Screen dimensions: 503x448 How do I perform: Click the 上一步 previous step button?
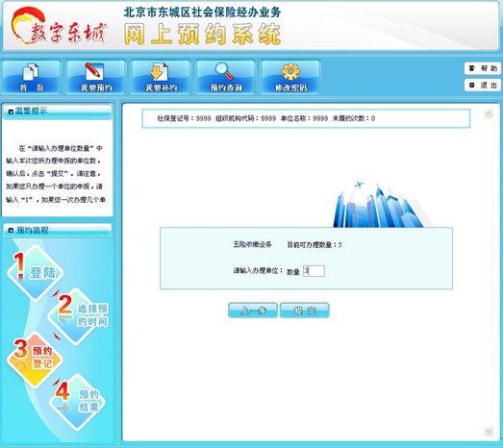[x=253, y=311]
